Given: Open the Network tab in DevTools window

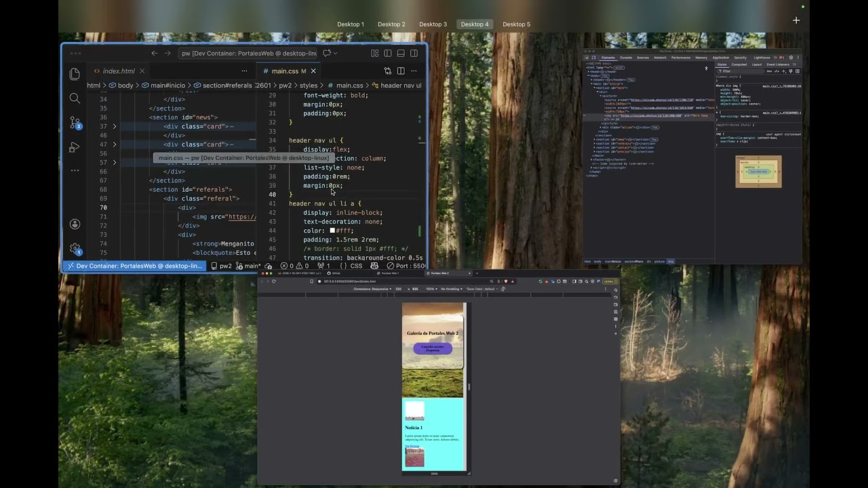Looking at the screenshot, I should coord(660,58).
